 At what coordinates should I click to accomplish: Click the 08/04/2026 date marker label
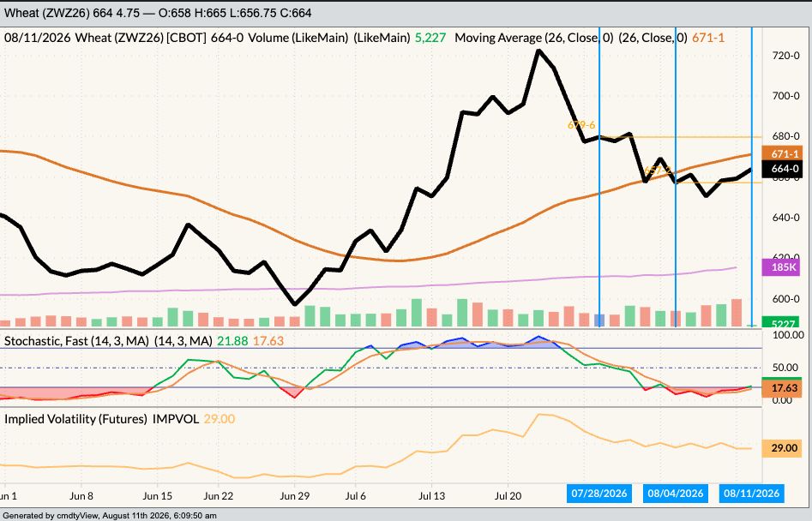click(676, 493)
